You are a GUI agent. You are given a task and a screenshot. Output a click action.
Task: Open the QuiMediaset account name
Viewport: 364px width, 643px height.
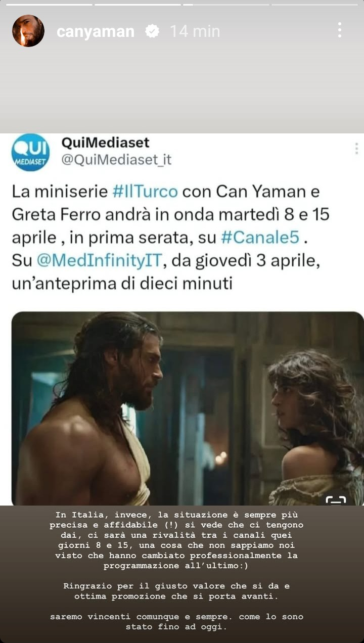tap(105, 143)
